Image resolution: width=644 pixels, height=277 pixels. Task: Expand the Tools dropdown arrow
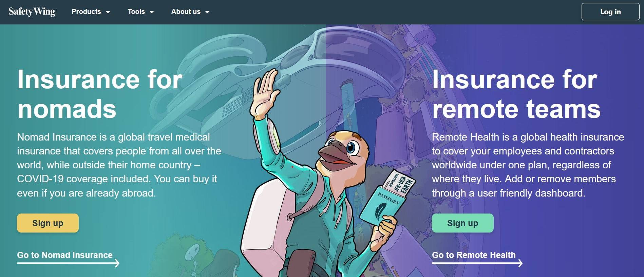pyautogui.click(x=152, y=12)
